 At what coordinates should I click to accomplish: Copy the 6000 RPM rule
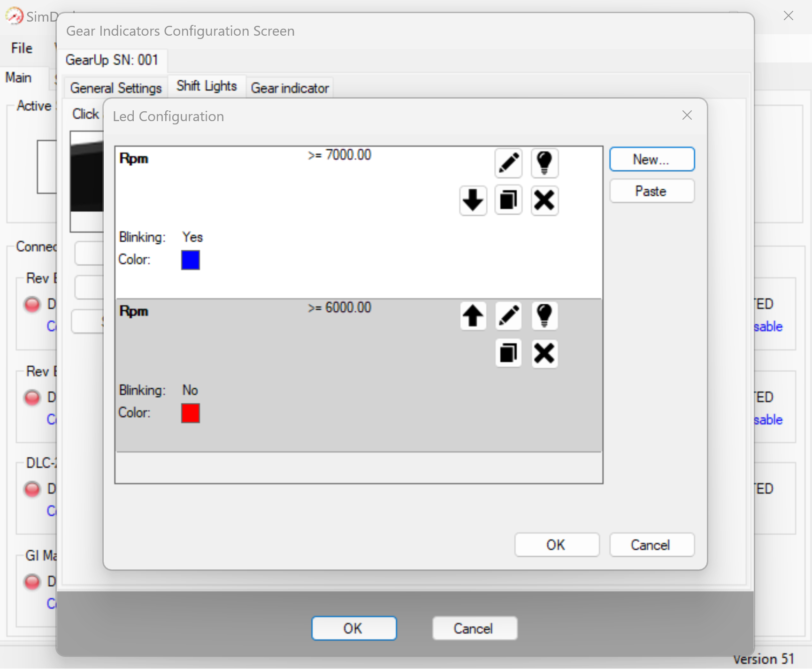tap(508, 353)
